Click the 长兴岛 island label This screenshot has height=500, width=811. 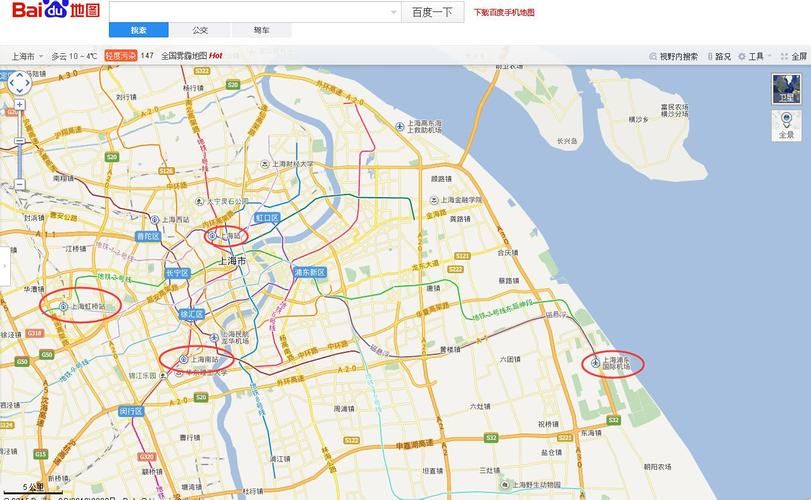point(567,141)
